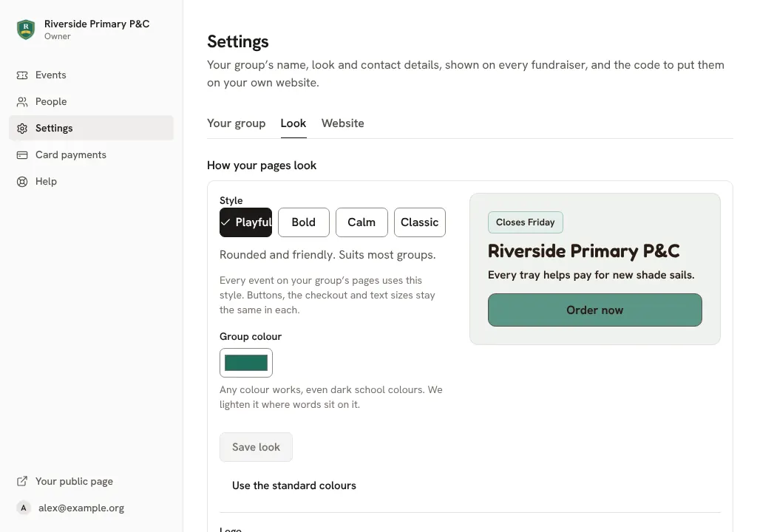Select the Look tab
The image size is (757, 532).
click(293, 123)
